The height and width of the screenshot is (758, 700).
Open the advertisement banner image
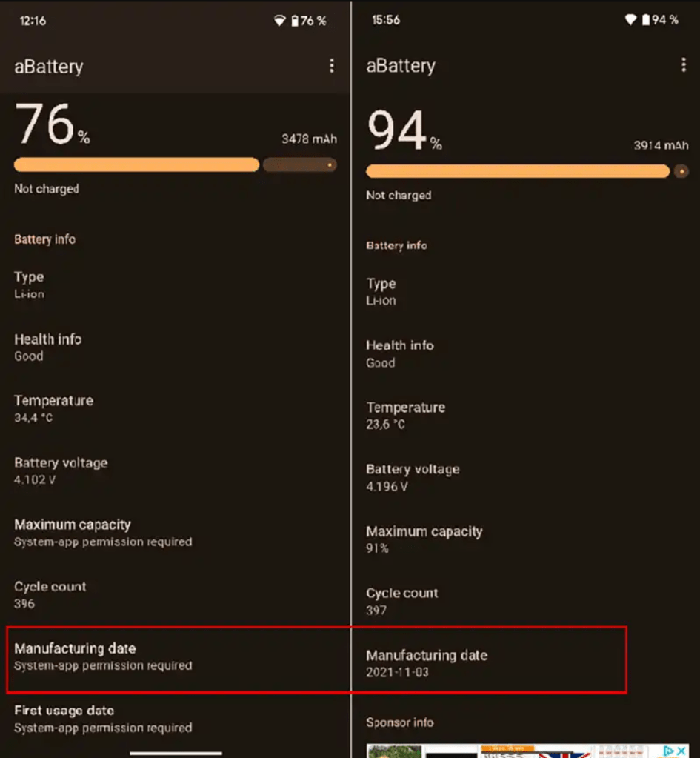pyautogui.click(x=519, y=751)
